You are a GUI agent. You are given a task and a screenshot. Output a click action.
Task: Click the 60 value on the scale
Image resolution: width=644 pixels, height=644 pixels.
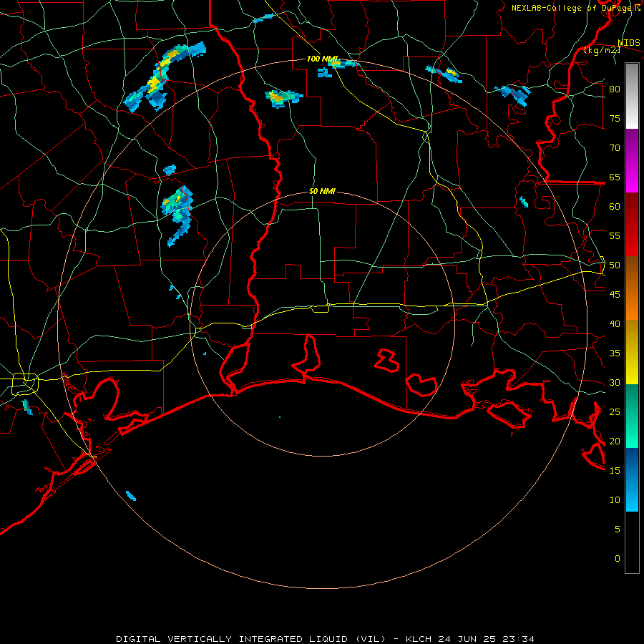point(615,207)
